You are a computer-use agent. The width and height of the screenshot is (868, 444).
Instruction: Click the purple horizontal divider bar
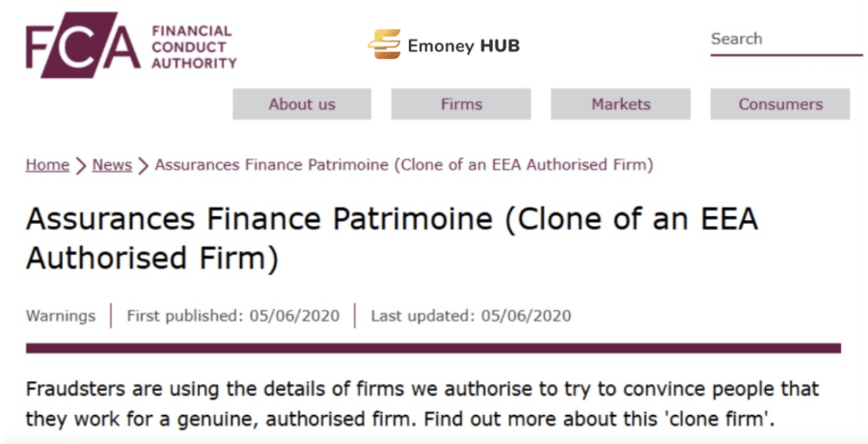433,348
